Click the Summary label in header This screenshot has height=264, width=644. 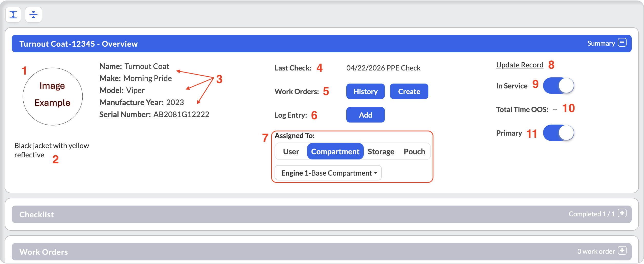pos(601,43)
